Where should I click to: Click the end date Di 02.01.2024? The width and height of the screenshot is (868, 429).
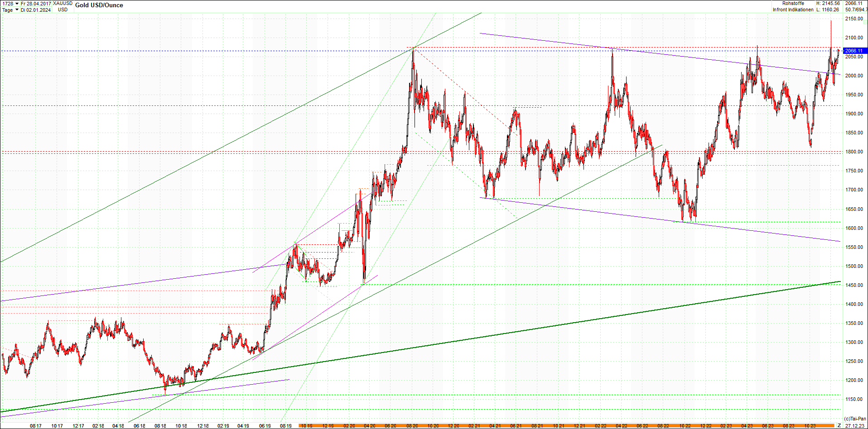pos(36,10)
